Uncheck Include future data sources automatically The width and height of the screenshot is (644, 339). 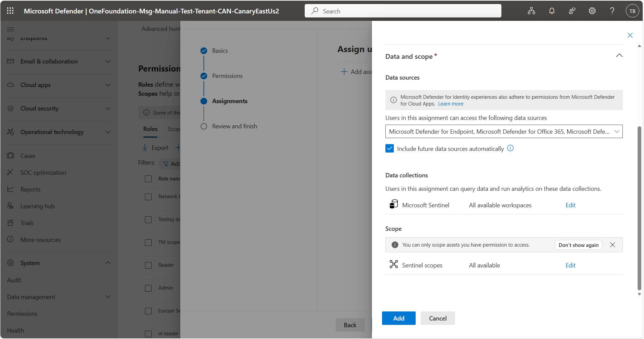(389, 149)
